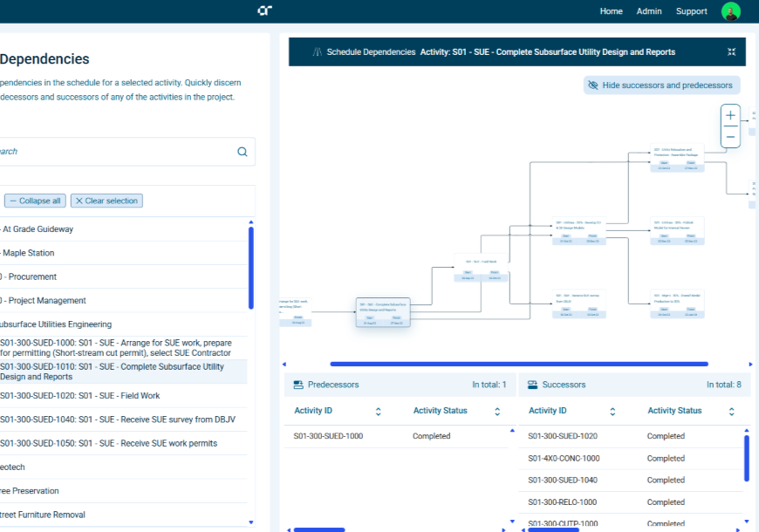The width and height of the screenshot is (759, 532).
Task: Click the application logo in header
Action: pos(265,10)
